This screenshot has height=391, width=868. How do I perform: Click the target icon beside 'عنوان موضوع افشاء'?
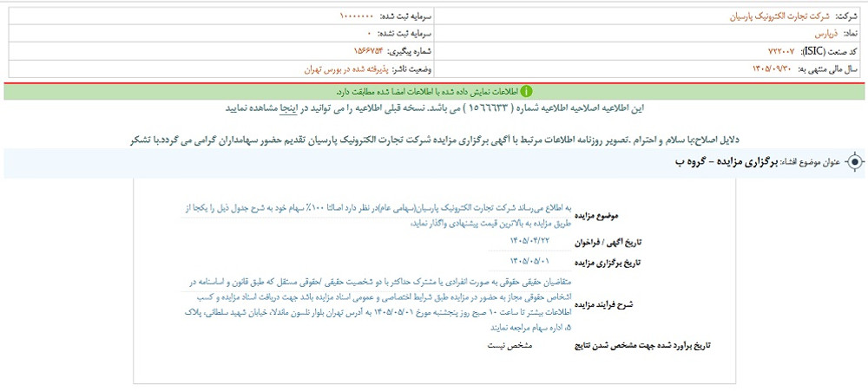(855, 162)
